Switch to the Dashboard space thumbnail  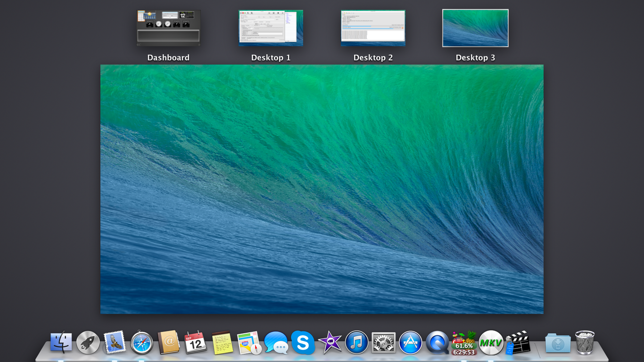click(169, 28)
